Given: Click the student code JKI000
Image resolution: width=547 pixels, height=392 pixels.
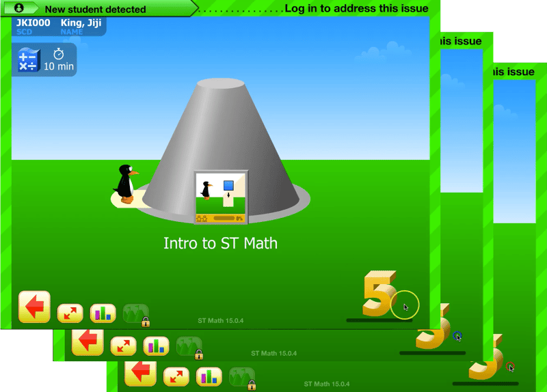Looking at the screenshot, I should coord(33,23).
